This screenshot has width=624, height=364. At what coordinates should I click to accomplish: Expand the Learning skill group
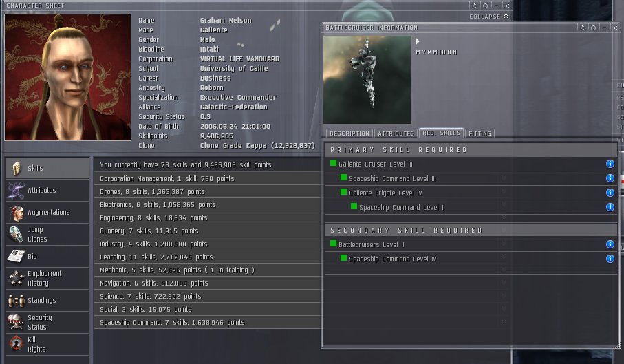pos(207,257)
